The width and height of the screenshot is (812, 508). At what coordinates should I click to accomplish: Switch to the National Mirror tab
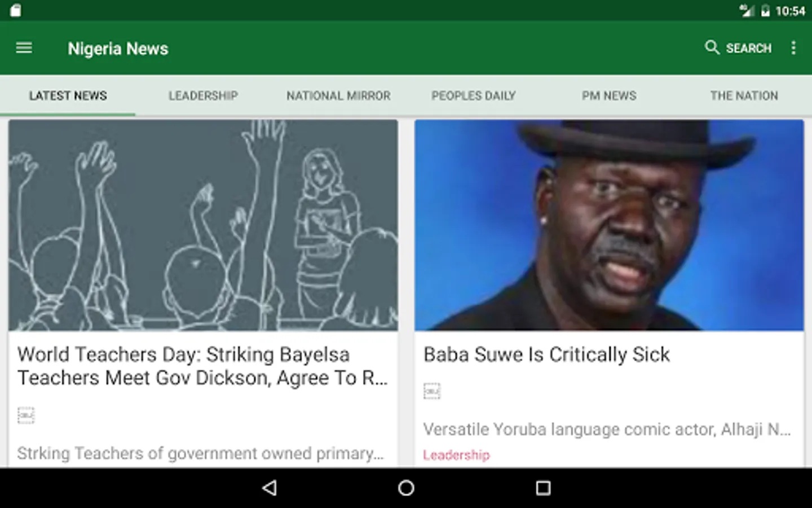(338, 95)
